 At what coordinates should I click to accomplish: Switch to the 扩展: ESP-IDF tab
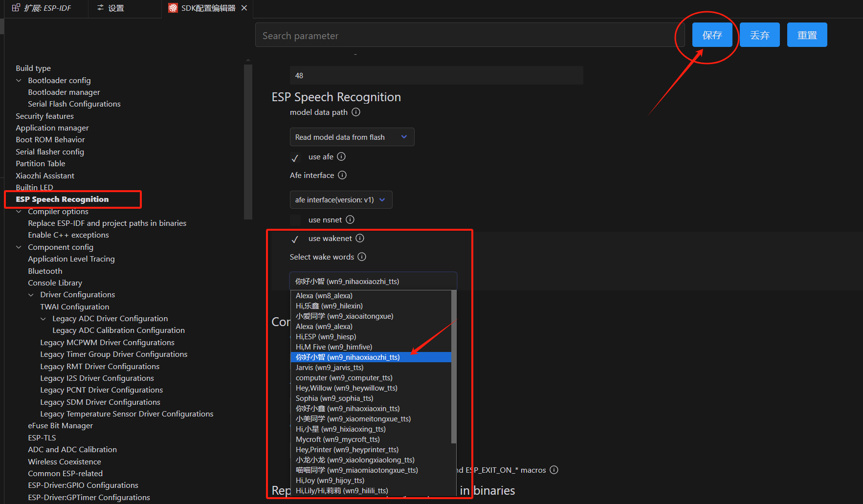[42, 8]
